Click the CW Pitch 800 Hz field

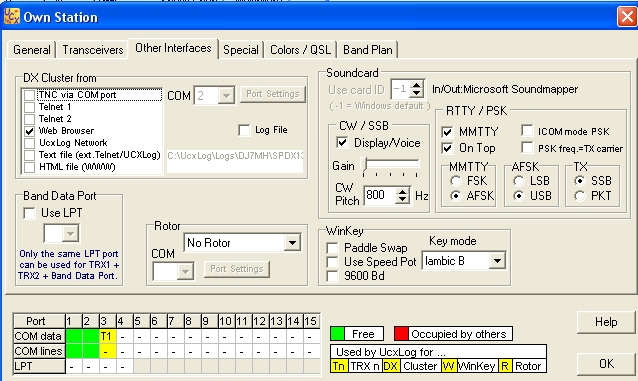click(x=380, y=195)
